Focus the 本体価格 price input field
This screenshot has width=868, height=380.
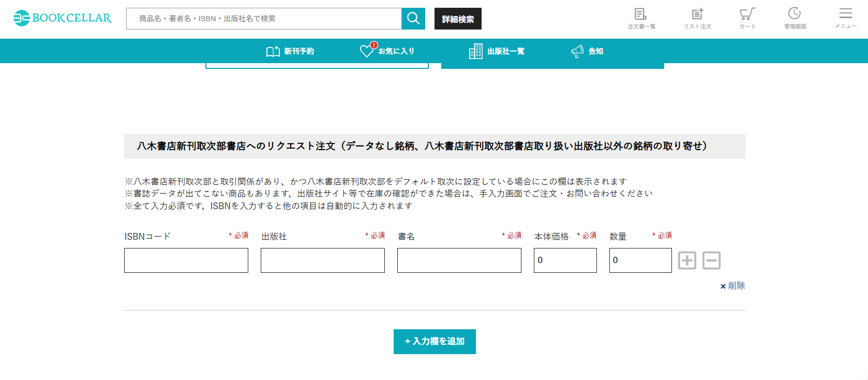[x=565, y=260]
